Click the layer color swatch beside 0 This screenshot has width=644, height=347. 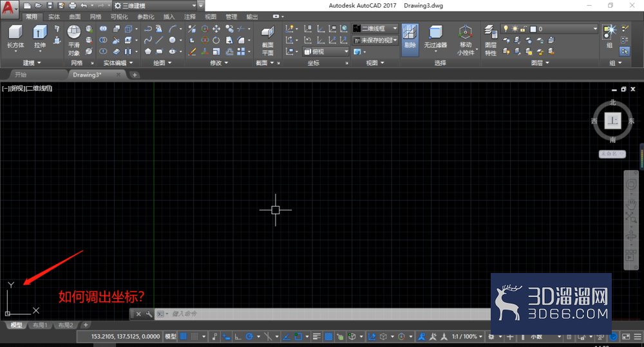tap(533, 29)
